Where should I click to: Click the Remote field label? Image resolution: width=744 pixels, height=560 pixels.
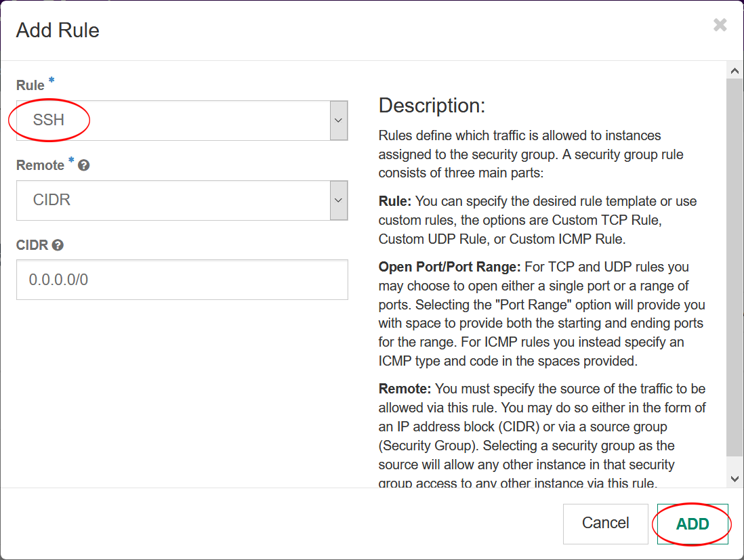40,165
